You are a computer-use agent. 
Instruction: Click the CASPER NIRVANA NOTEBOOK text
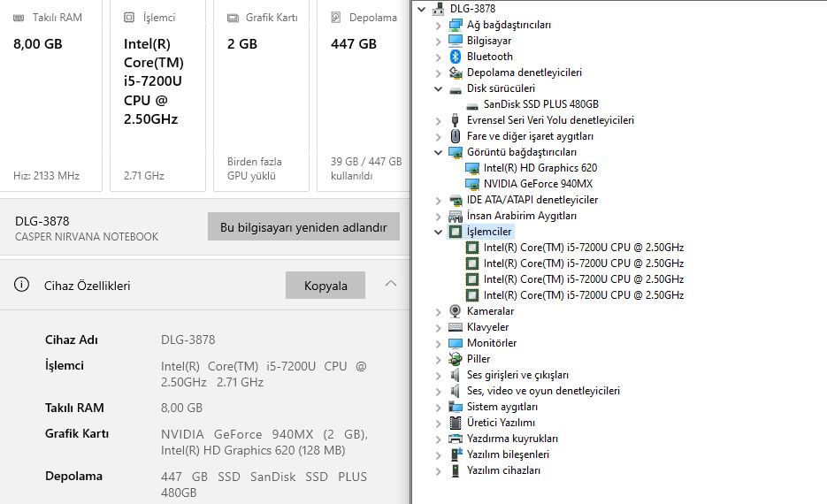tap(87, 237)
